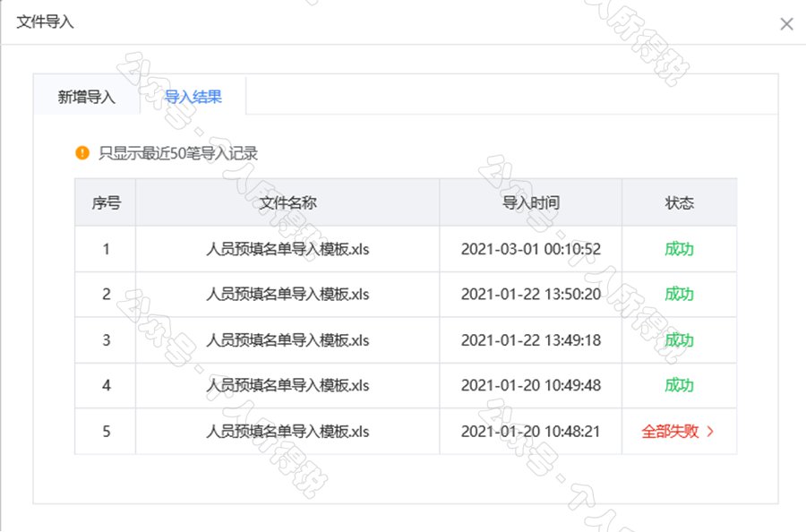Click the serial number 3 cell
This screenshot has height=532, width=806.
click(x=106, y=340)
